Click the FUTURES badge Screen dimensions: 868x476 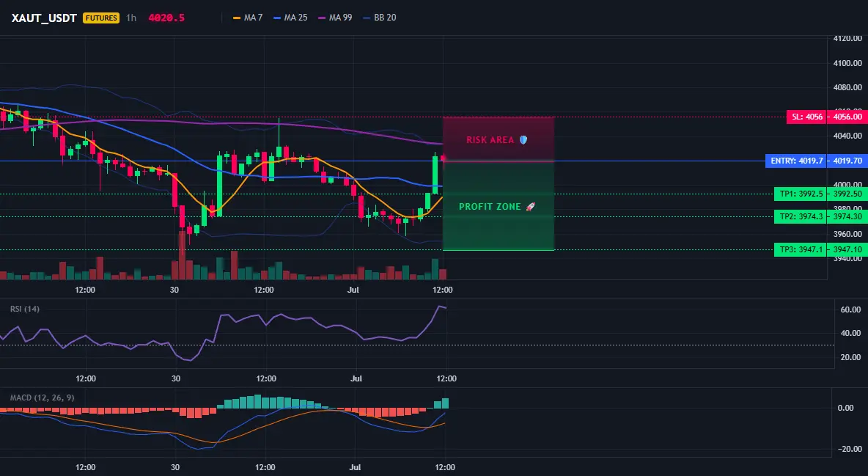100,18
